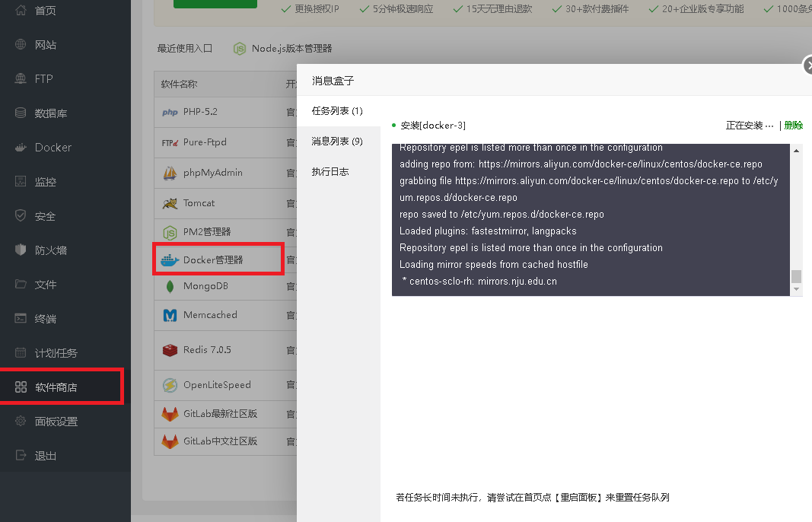Click the OpenLiteSpeed lightning icon

170,385
